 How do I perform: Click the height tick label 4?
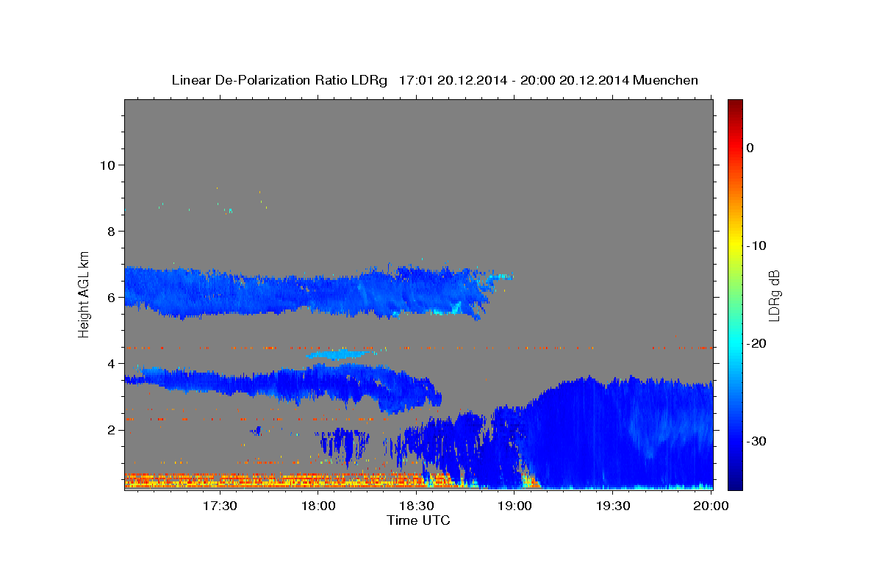(112, 363)
